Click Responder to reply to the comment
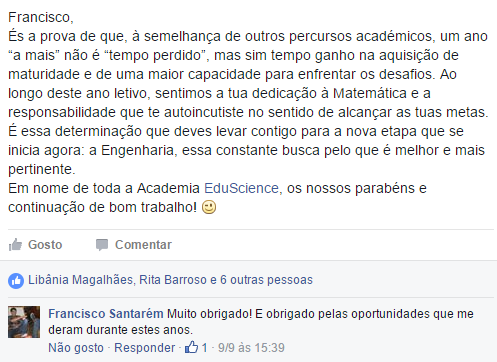The height and width of the screenshot is (362, 497). pos(144,348)
